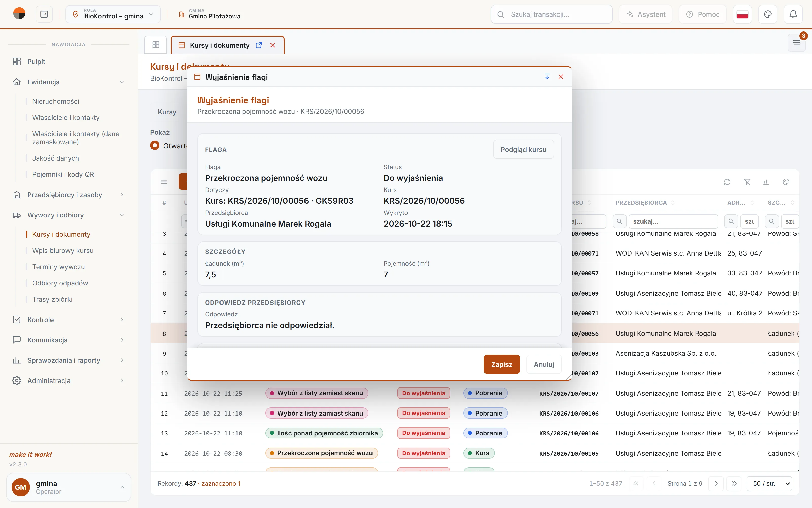Open the Polish flag language selector
This screenshot has height=508, width=812.
[x=742, y=14]
